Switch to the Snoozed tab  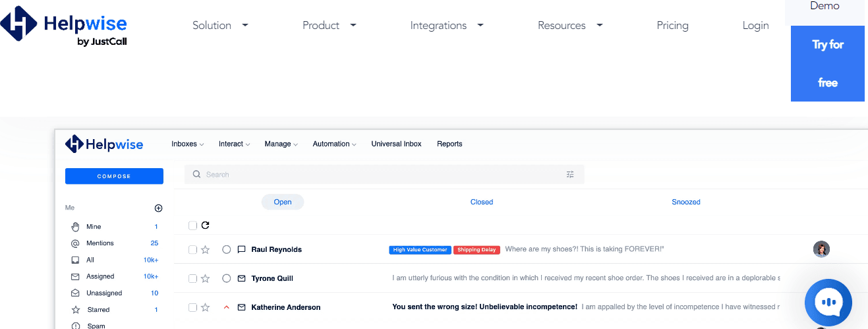[x=685, y=202]
